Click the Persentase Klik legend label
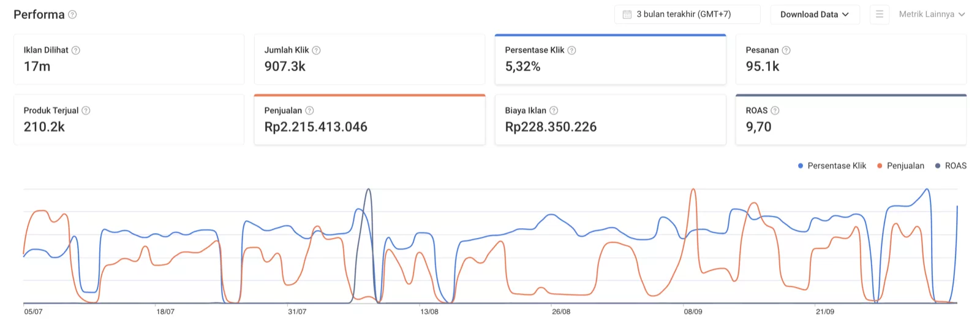Screen dimensions: 980x333 (837, 166)
